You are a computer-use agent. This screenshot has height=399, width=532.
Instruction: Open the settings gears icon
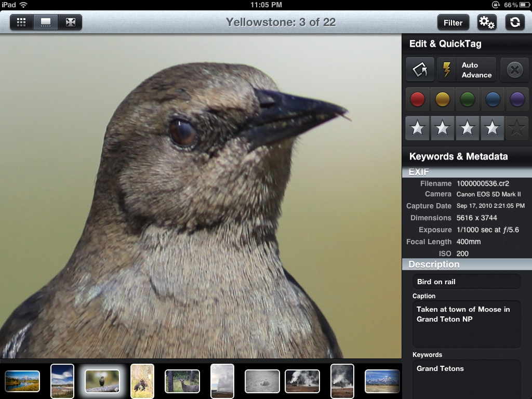(x=487, y=22)
